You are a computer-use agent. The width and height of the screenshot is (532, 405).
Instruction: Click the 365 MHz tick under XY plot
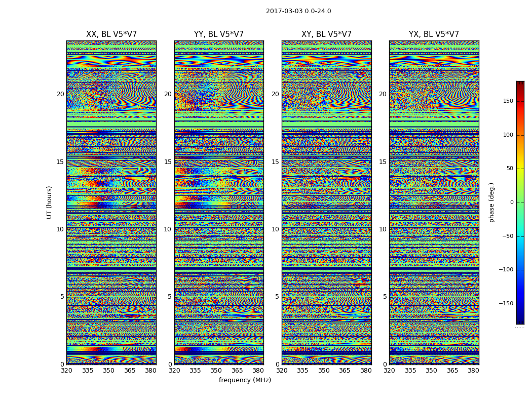click(345, 371)
